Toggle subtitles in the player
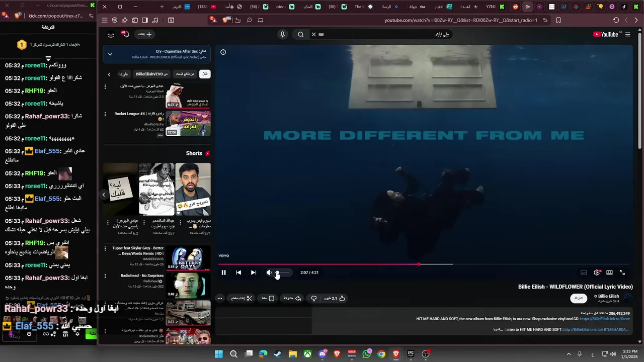Image resolution: width=644 pixels, height=362 pixels. pyautogui.click(x=584, y=273)
